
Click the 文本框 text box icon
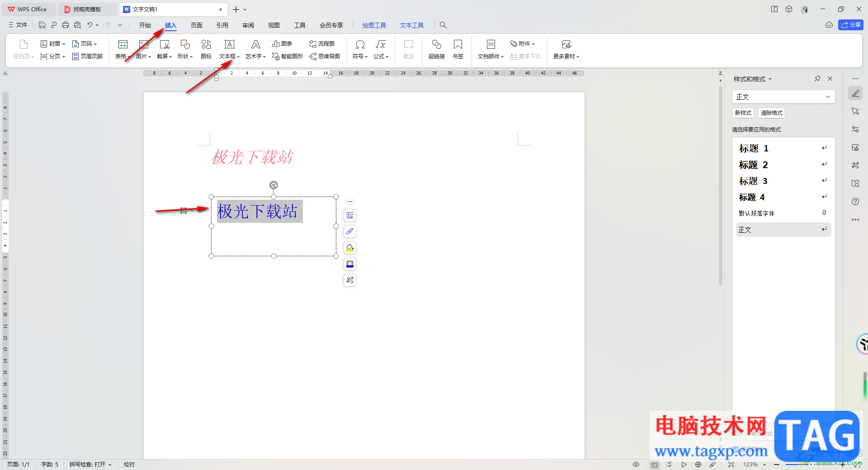pos(230,44)
